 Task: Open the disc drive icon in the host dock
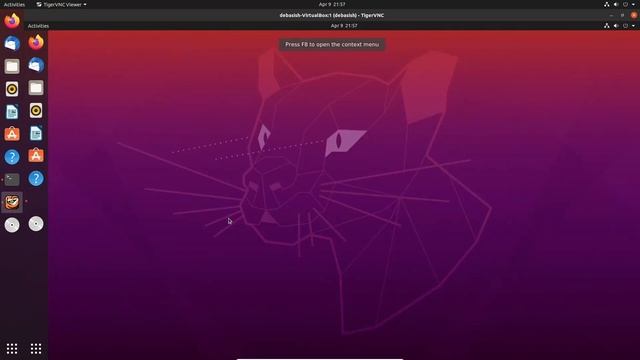pos(12,225)
